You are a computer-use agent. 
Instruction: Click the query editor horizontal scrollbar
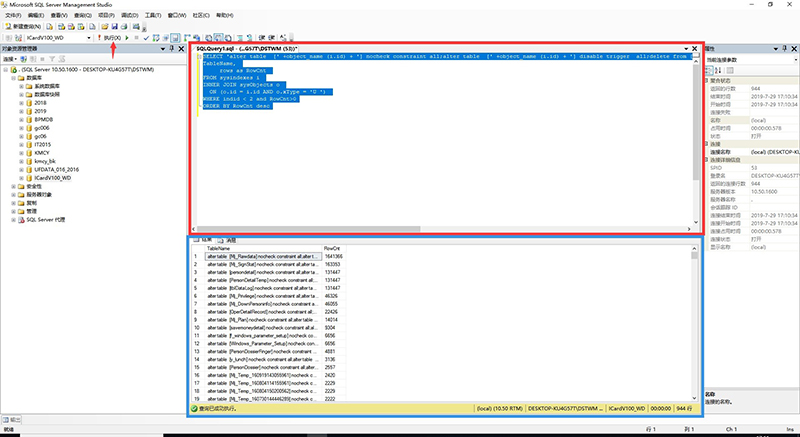[443, 229]
